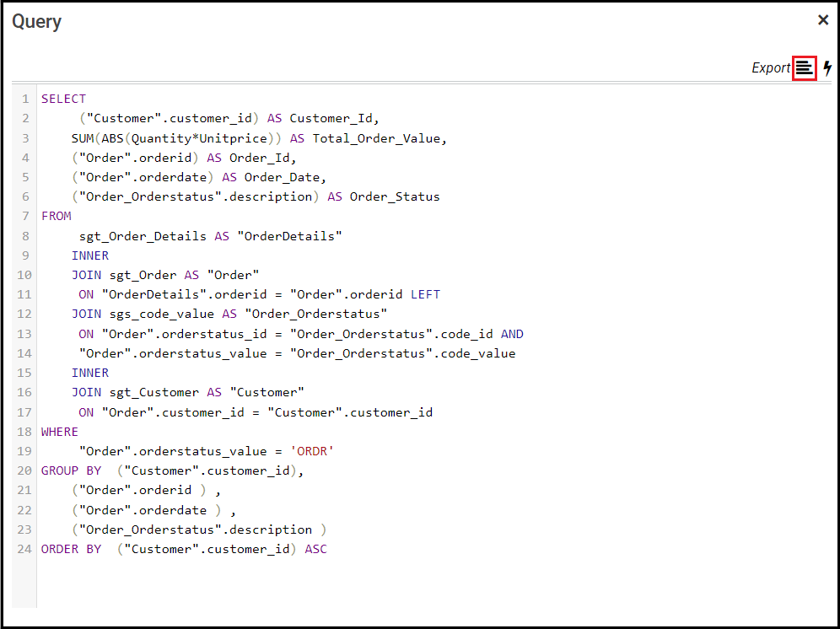Click the lightning bolt execute icon
Viewport: 840px width, 629px height.
tap(827, 68)
